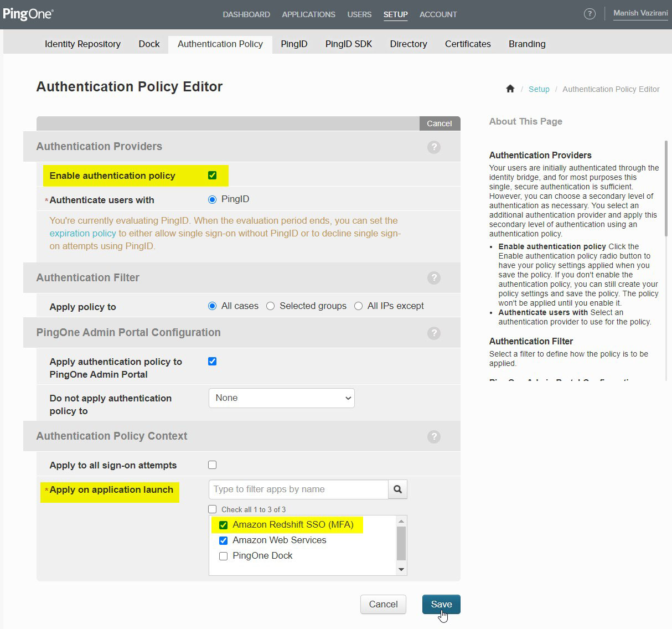This screenshot has width=672, height=629.
Task: Toggle the Enable authentication policy checkbox
Action: click(x=211, y=175)
